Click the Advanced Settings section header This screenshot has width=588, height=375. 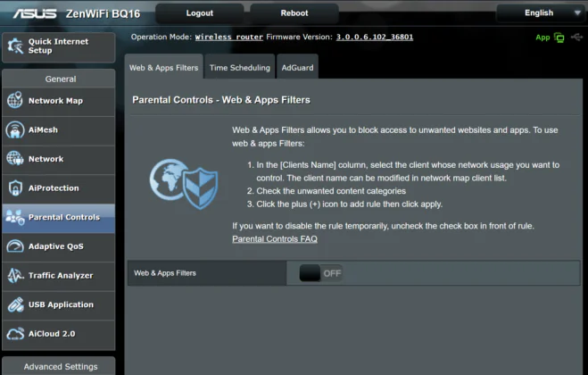point(59,366)
